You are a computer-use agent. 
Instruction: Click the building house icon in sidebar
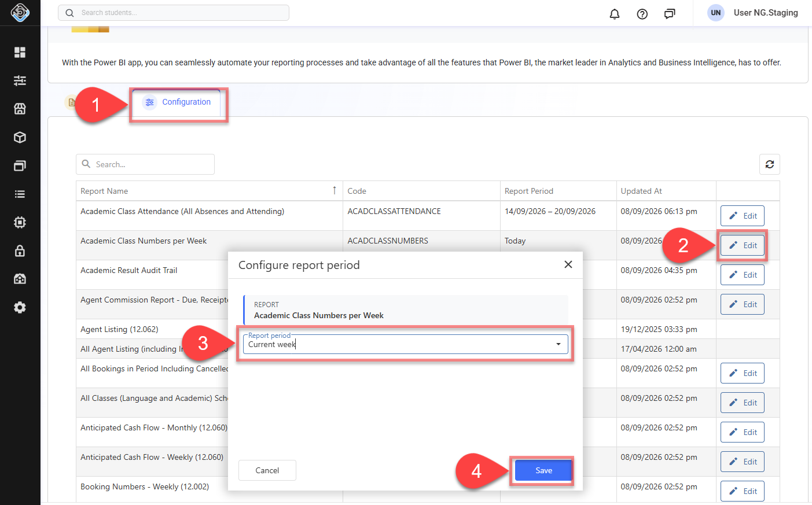pos(20,279)
